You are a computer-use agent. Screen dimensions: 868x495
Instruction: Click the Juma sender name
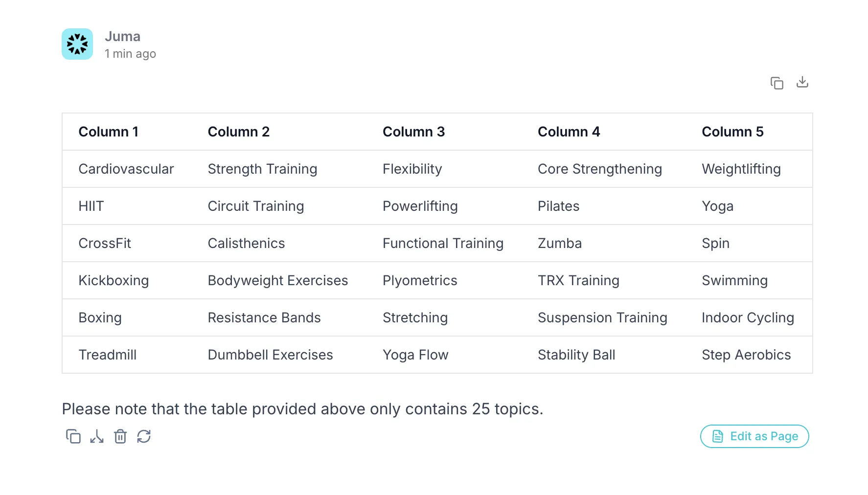click(x=122, y=37)
